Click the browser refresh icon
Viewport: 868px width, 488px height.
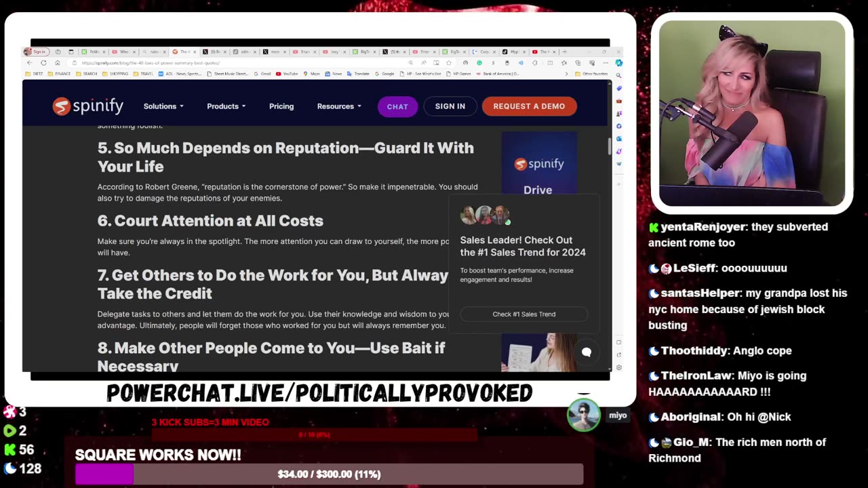(43, 63)
